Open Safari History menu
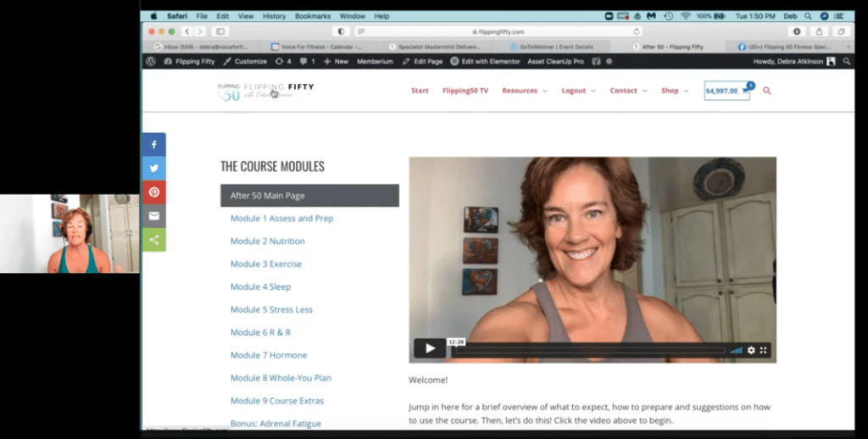Screen dimensions: 868x439 (274, 17)
